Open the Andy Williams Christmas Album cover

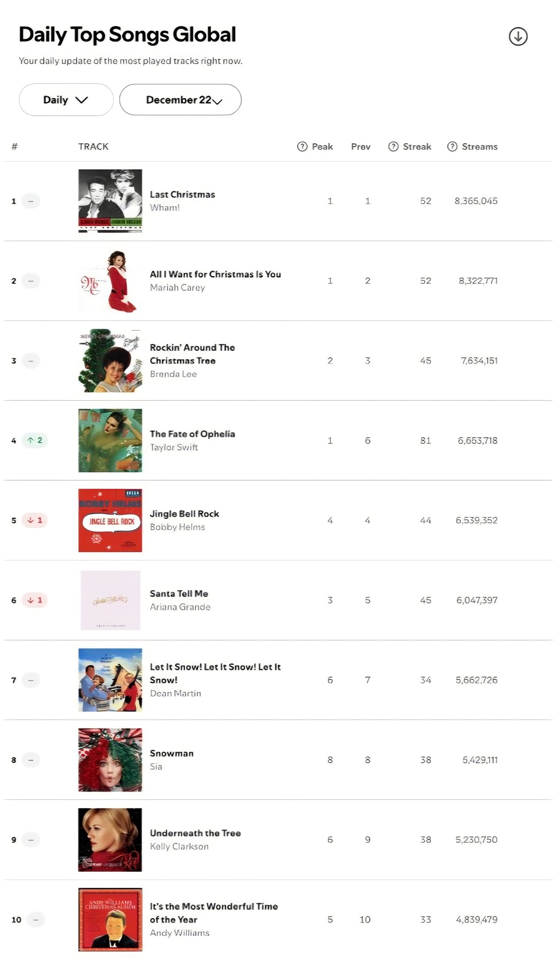(110, 919)
